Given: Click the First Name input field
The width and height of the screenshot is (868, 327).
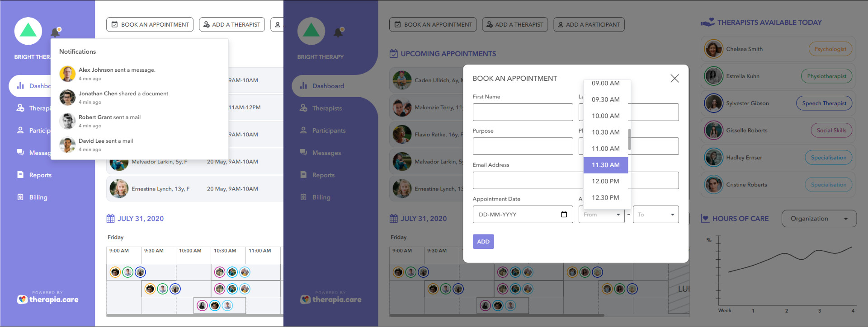Looking at the screenshot, I should 523,112.
